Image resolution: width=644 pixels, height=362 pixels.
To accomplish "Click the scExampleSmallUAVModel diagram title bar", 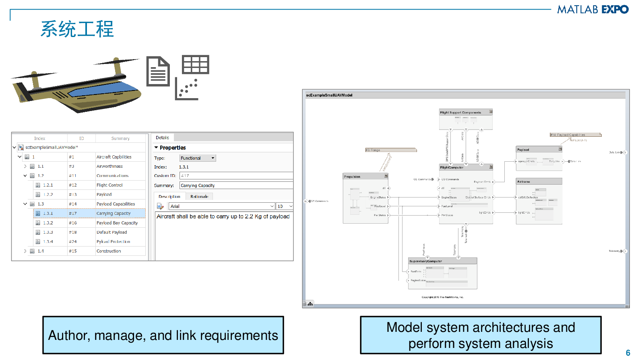I will 465,95.
